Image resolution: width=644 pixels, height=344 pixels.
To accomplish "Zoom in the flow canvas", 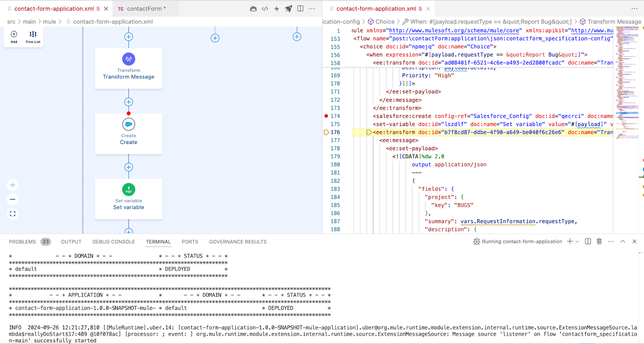I will coord(12,185).
